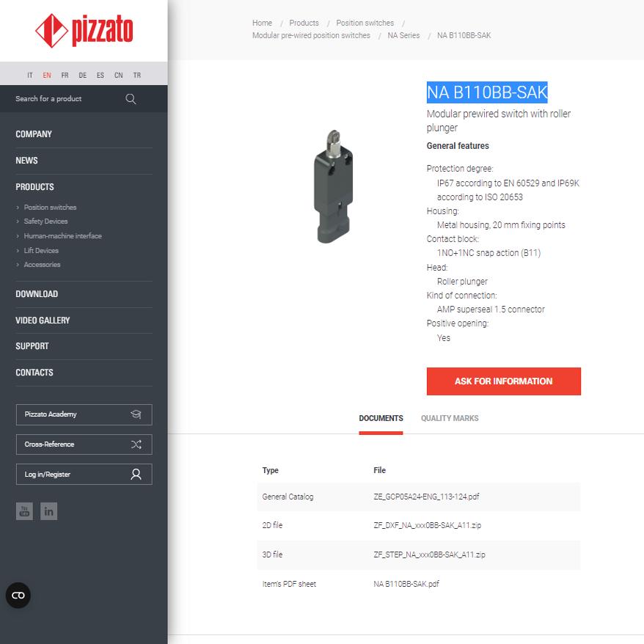The image size is (644, 644).
Task: Click 'Modular prewired switch with roller plunger' subtitle
Action: tap(499, 121)
